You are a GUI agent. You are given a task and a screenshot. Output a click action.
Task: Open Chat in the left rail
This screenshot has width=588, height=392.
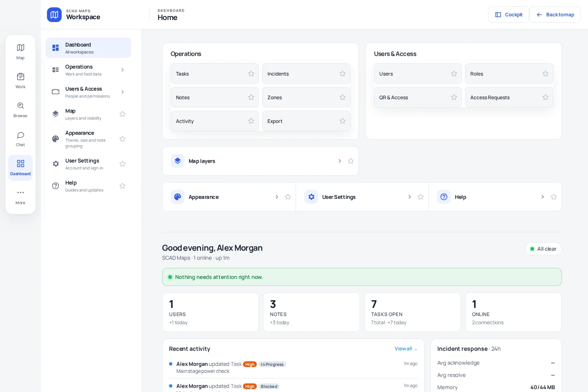[x=20, y=139]
